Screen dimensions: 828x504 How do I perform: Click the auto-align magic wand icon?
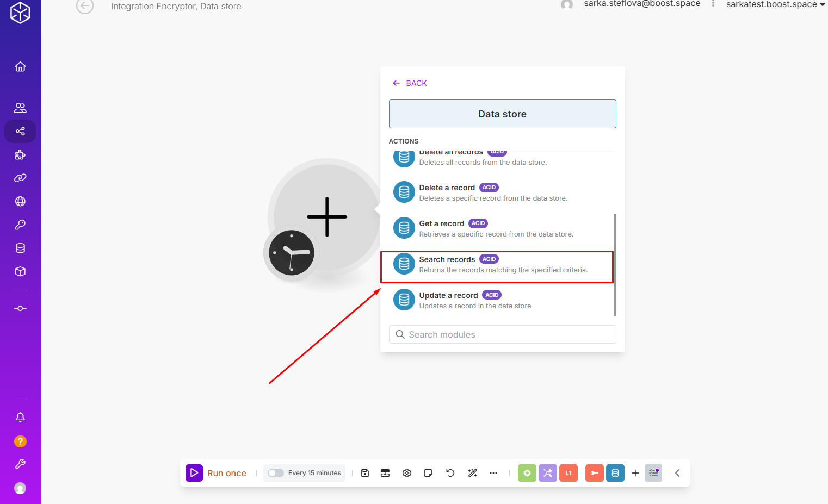coord(472,473)
